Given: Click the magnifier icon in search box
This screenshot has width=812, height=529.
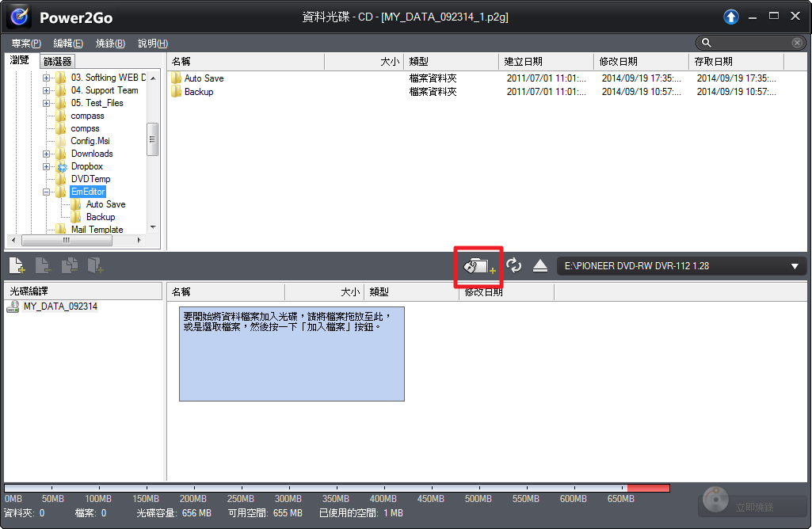Looking at the screenshot, I should point(707,43).
